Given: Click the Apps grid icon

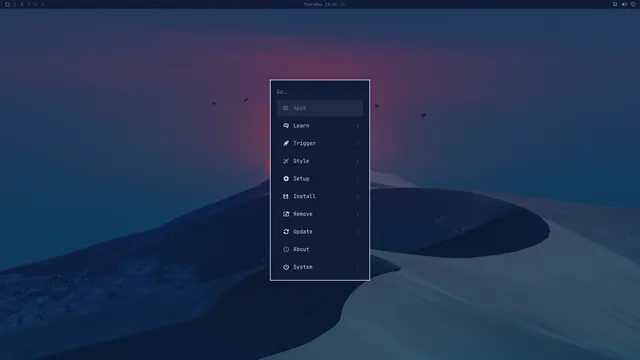Looking at the screenshot, I should click(286, 108).
